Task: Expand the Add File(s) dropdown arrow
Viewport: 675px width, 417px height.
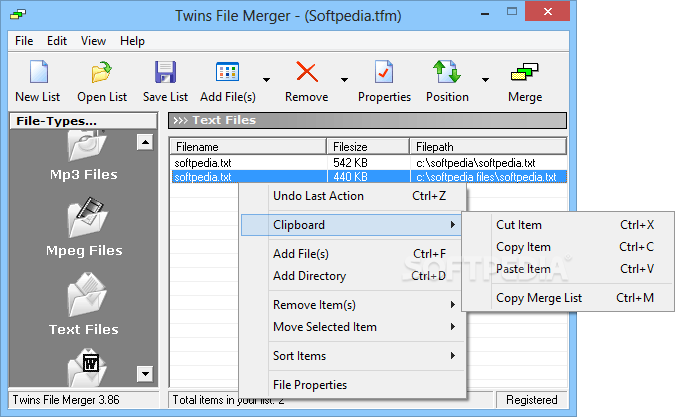Action: click(266, 80)
